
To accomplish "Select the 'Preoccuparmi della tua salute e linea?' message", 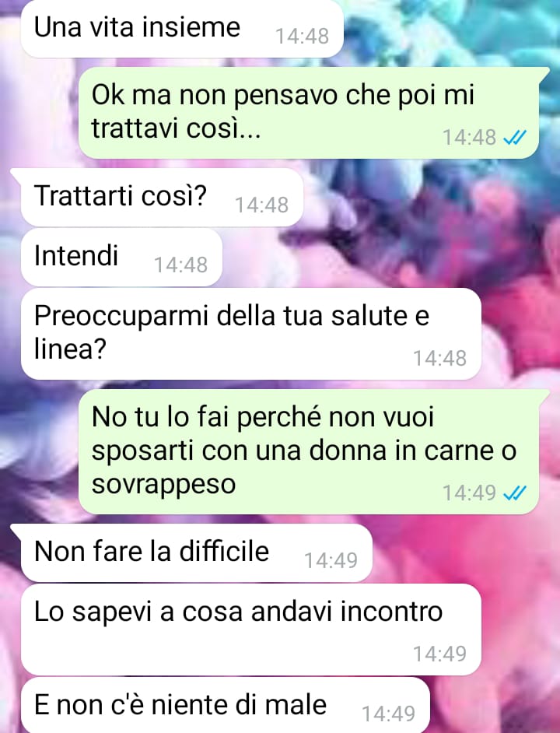I will (251, 334).
